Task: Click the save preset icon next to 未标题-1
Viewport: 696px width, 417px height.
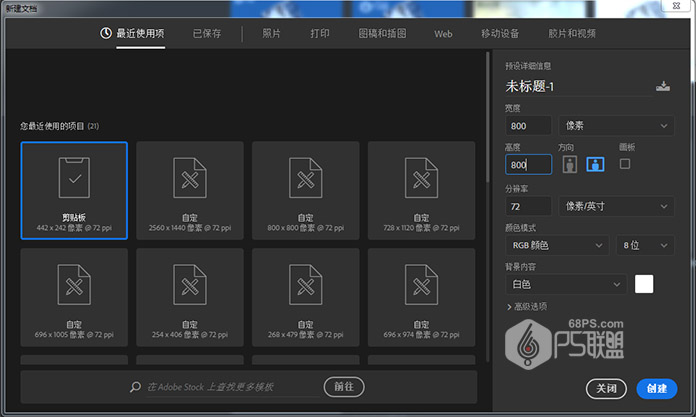Action: [663, 86]
